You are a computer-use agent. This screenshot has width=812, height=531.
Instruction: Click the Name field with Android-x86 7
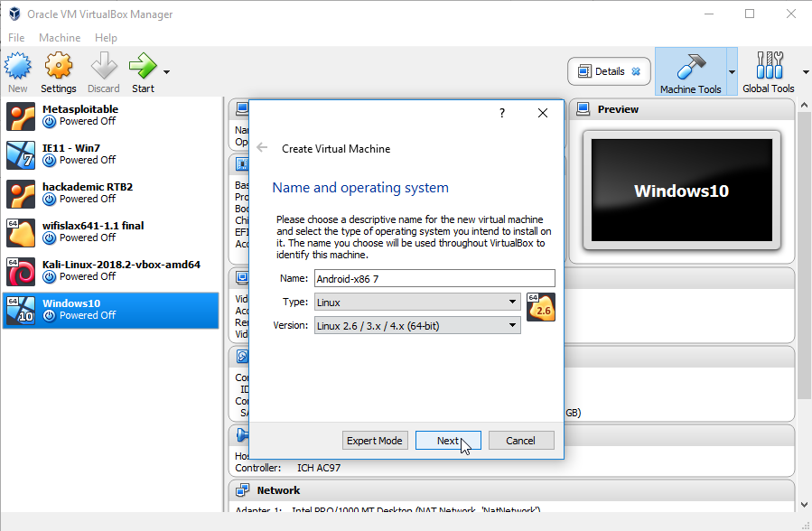(434, 279)
